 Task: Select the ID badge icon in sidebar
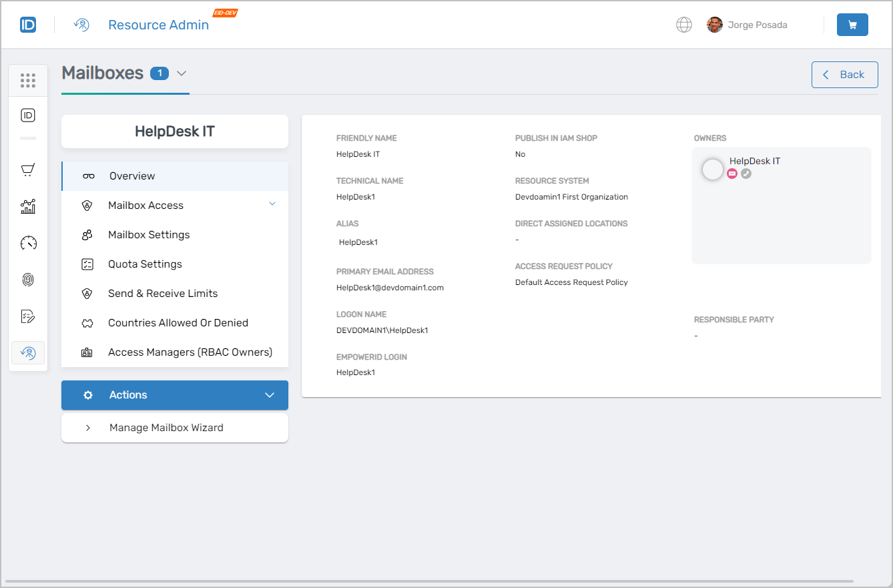[x=27, y=115]
